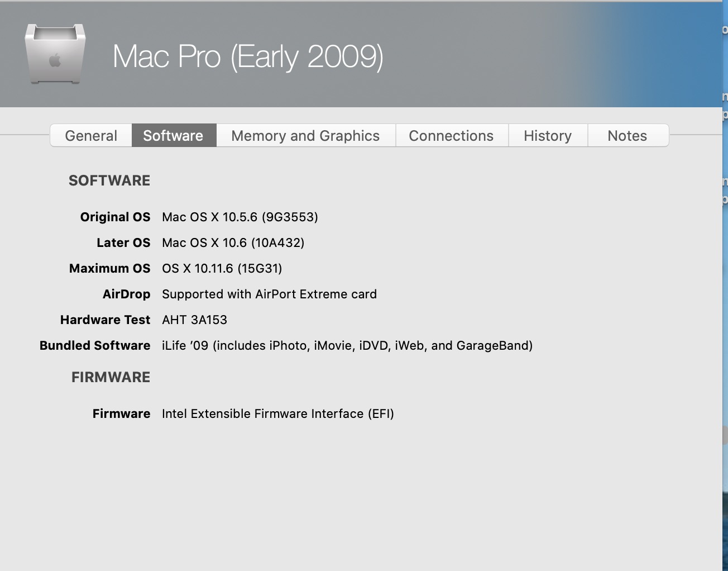
Task: Show the History tab
Action: pyautogui.click(x=547, y=136)
